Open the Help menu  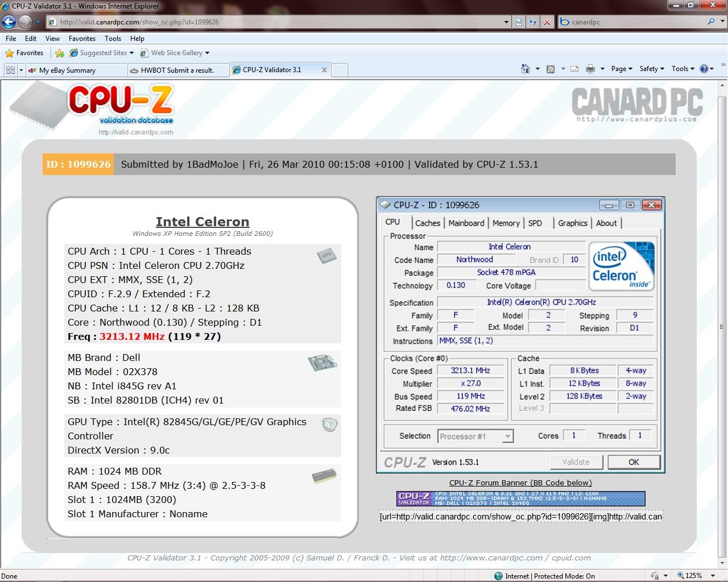(x=137, y=39)
